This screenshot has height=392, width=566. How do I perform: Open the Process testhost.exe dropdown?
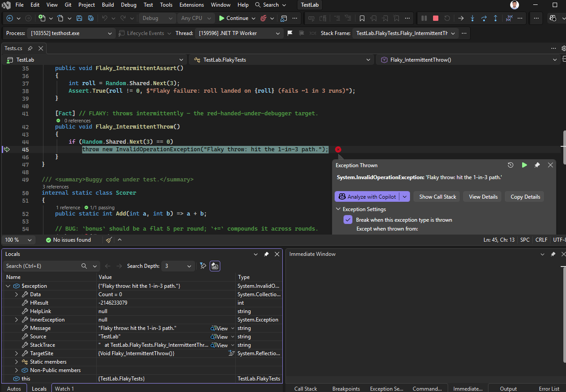pyautogui.click(x=71, y=33)
